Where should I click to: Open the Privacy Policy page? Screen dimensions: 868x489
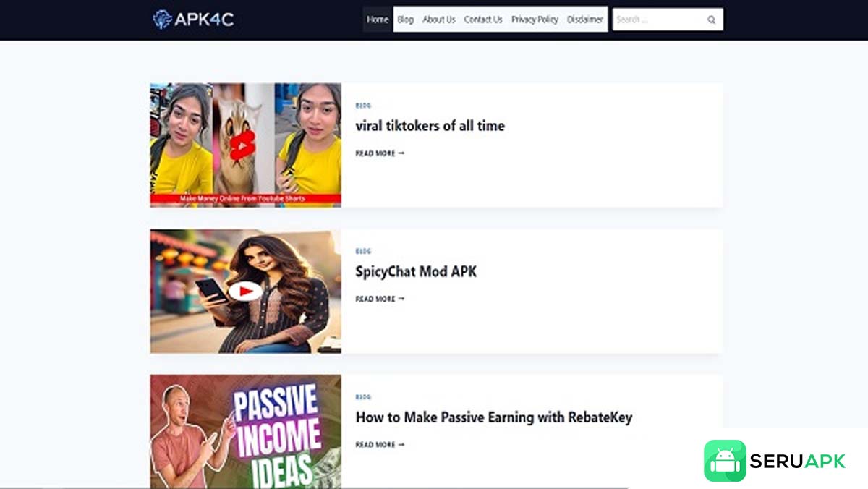click(x=535, y=20)
